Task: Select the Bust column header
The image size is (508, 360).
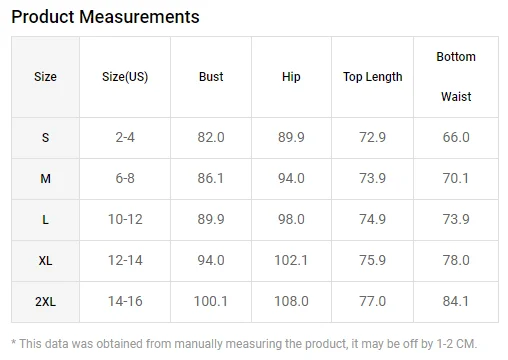Action: (x=211, y=77)
